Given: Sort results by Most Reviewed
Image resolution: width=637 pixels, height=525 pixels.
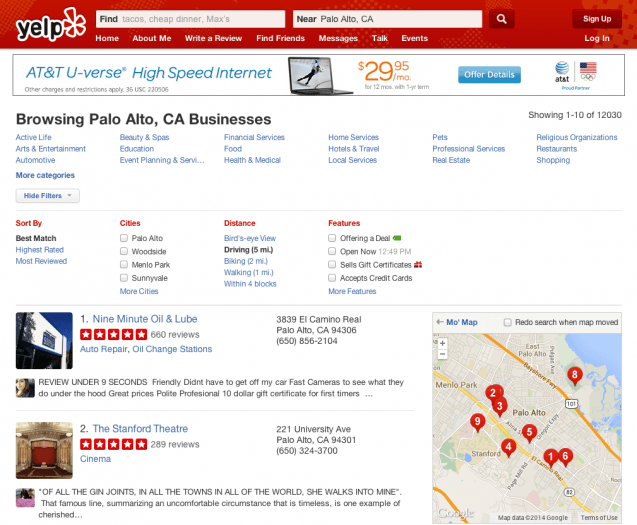Looking at the screenshot, I should [x=41, y=261].
